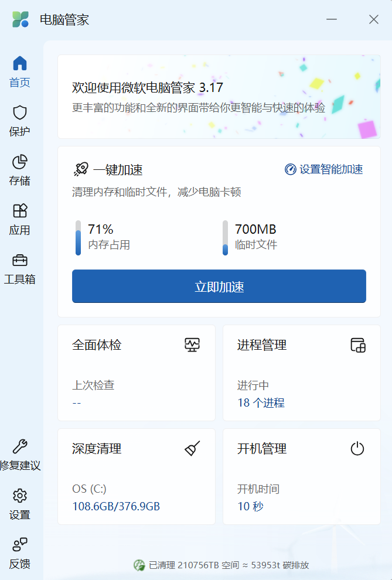Open the 工具箱 toolbox icon
Image resolution: width=392 pixels, height=580 pixels.
[20, 260]
